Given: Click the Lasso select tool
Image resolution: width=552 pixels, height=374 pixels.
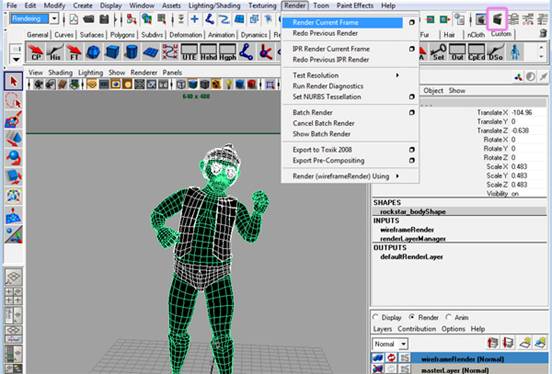Looking at the screenshot, I should (13, 100).
